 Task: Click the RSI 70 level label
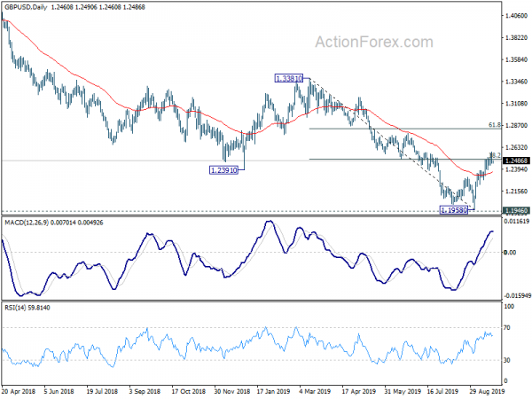pos(507,328)
